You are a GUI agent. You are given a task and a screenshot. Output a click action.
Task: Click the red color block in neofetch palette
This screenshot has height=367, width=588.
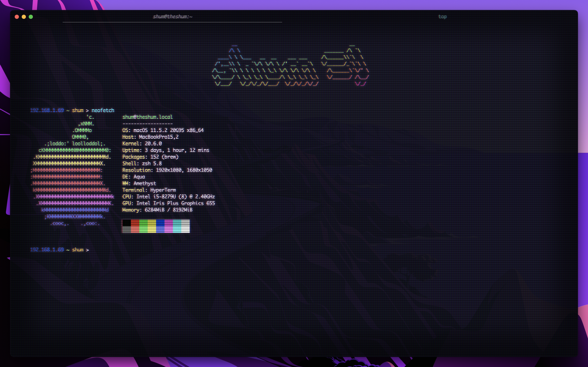(135, 223)
